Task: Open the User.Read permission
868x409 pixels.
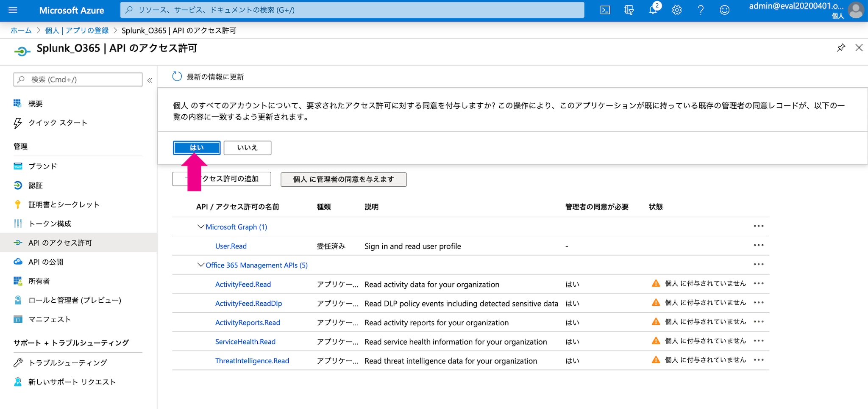Action: 231,246
